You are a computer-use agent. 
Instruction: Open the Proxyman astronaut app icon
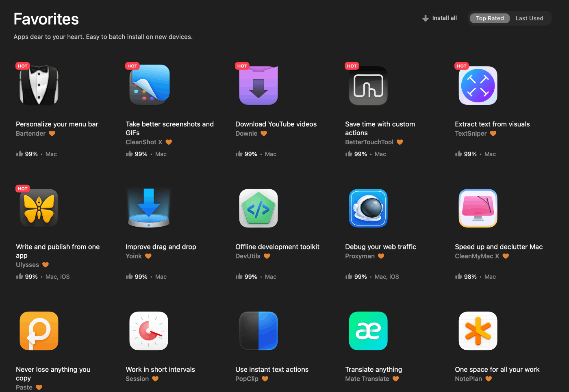pyautogui.click(x=368, y=208)
